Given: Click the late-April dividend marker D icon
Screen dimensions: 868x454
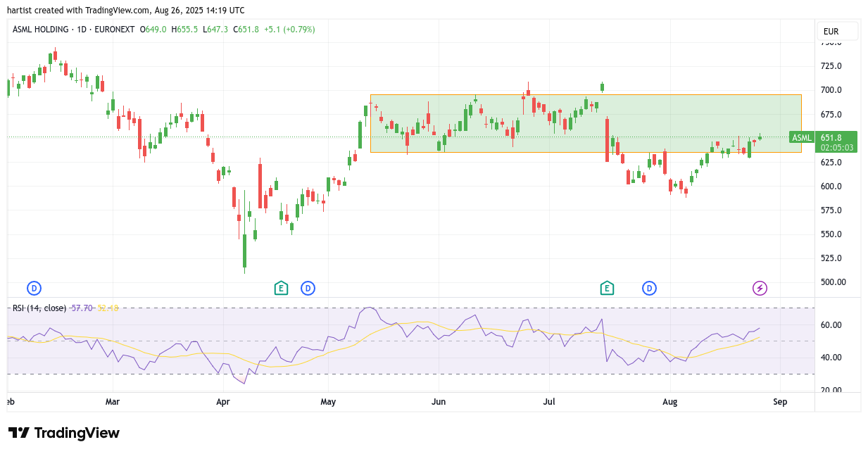Looking at the screenshot, I should [308, 288].
